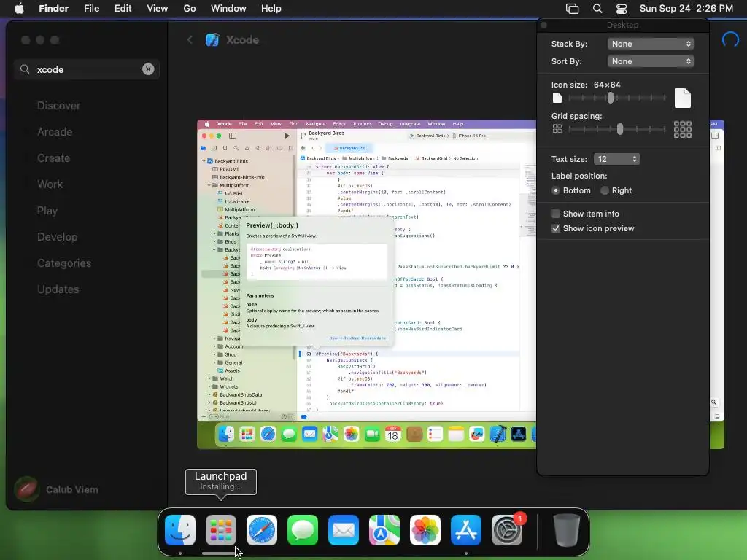The image size is (747, 560).
Task: Go to Discover in App Store sidebar
Action: tap(58, 106)
